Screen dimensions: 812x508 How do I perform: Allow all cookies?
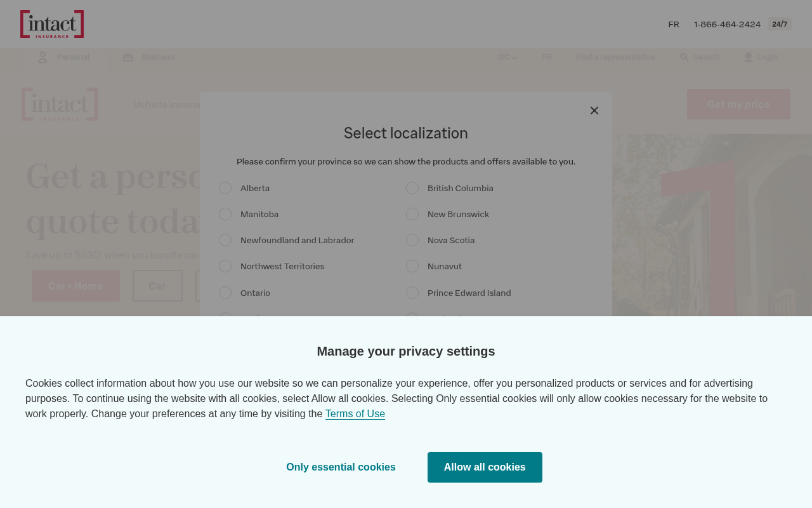485,467
